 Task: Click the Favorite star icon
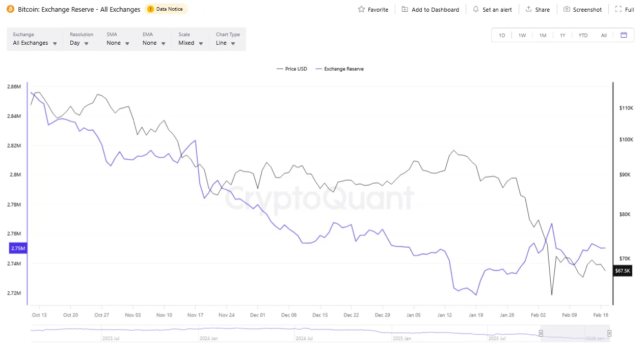[x=361, y=9]
